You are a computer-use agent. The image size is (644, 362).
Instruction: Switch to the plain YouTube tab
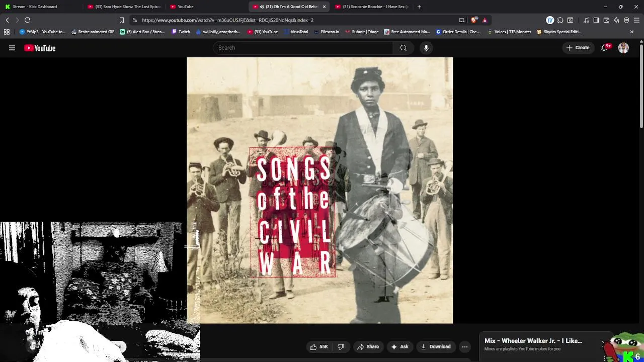pos(206,7)
